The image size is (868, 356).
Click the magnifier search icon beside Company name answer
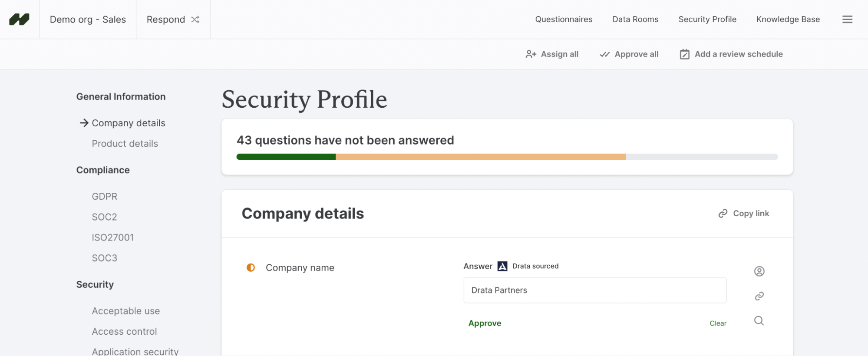click(759, 321)
